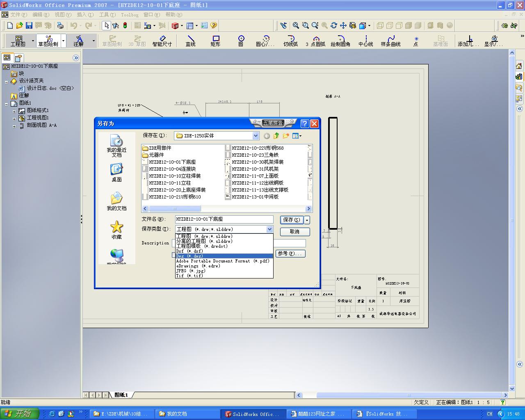Screen dimensions: 525x420
Task: Click the Zoom to Fit magnifier icon
Action: [x=296, y=25]
